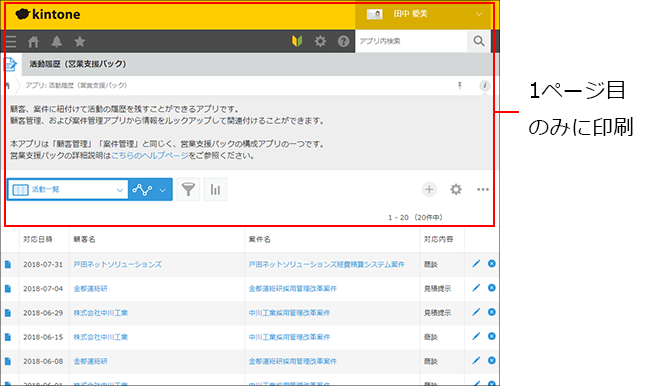Image resolution: width=650 pixels, height=386 pixels.
Task: Open the header settings gear icon
Action: [320, 41]
